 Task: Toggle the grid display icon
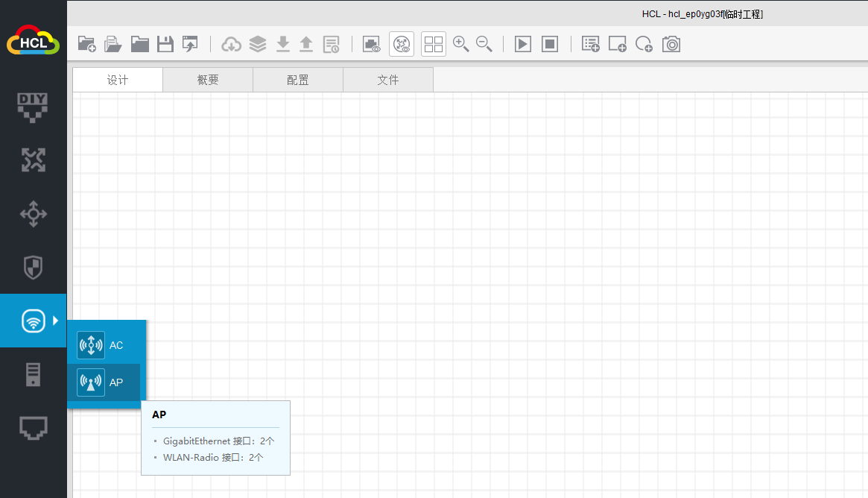(434, 44)
